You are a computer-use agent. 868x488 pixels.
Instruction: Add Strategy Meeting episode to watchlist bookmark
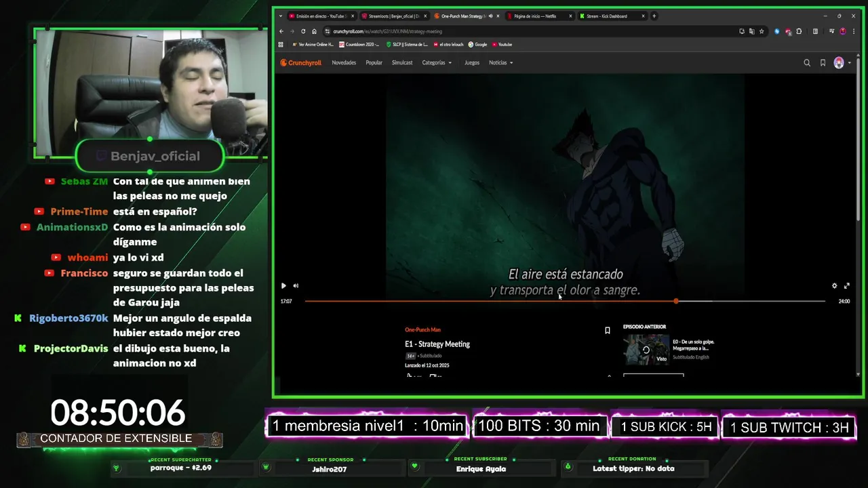(608, 331)
